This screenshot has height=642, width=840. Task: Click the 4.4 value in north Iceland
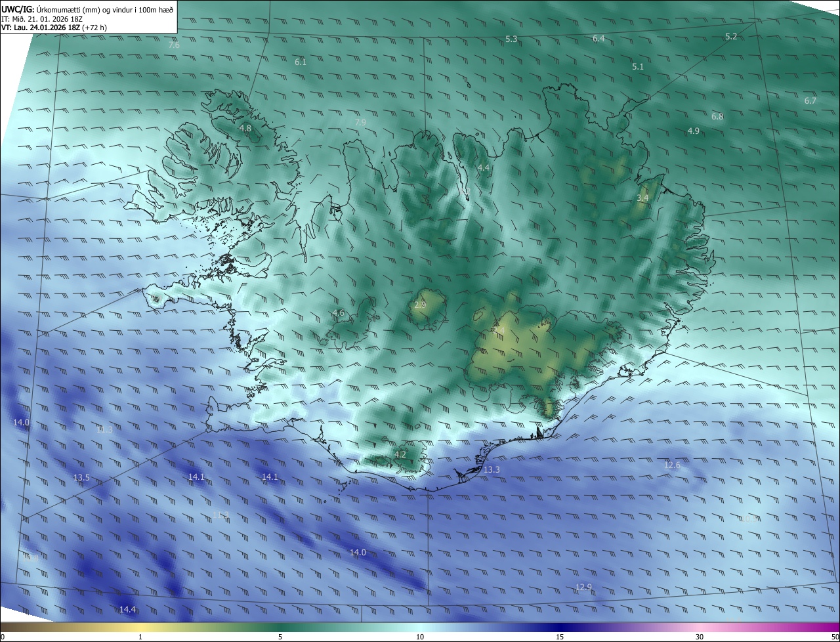coord(484,168)
